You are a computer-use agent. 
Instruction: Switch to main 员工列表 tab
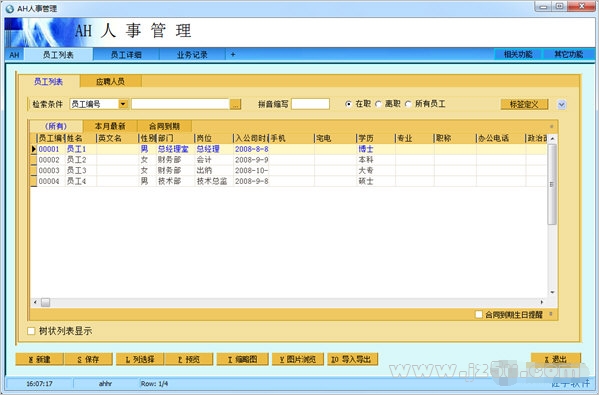pos(58,55)
